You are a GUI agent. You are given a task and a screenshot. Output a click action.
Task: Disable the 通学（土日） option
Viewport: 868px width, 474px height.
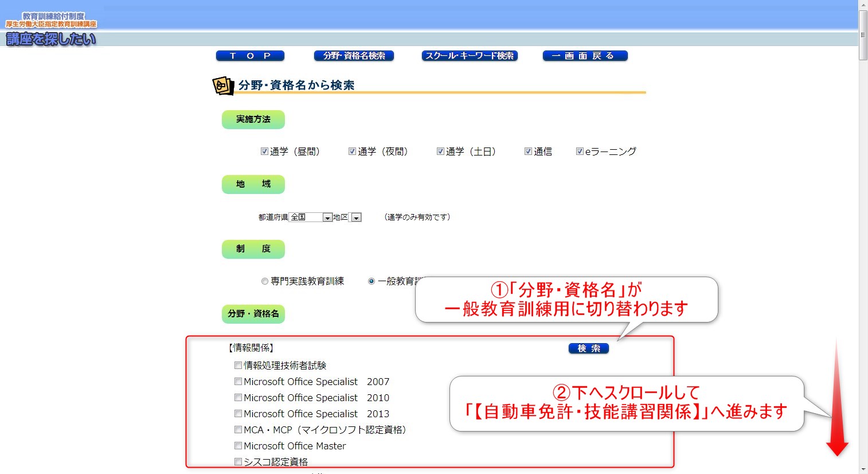click(x=440, y=151)
